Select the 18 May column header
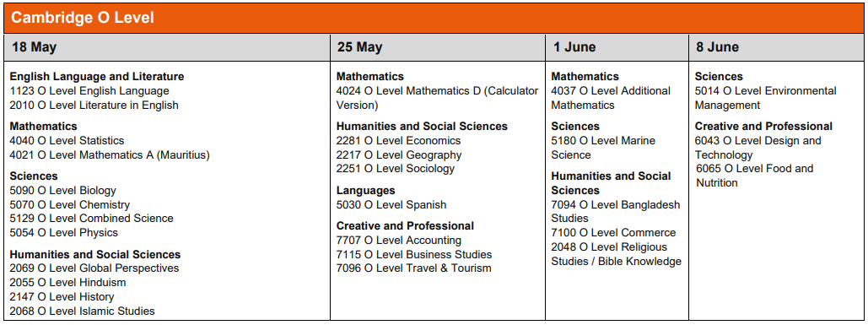Image resolution: width=868 pixels, height=325 pixels. point(167,47)
